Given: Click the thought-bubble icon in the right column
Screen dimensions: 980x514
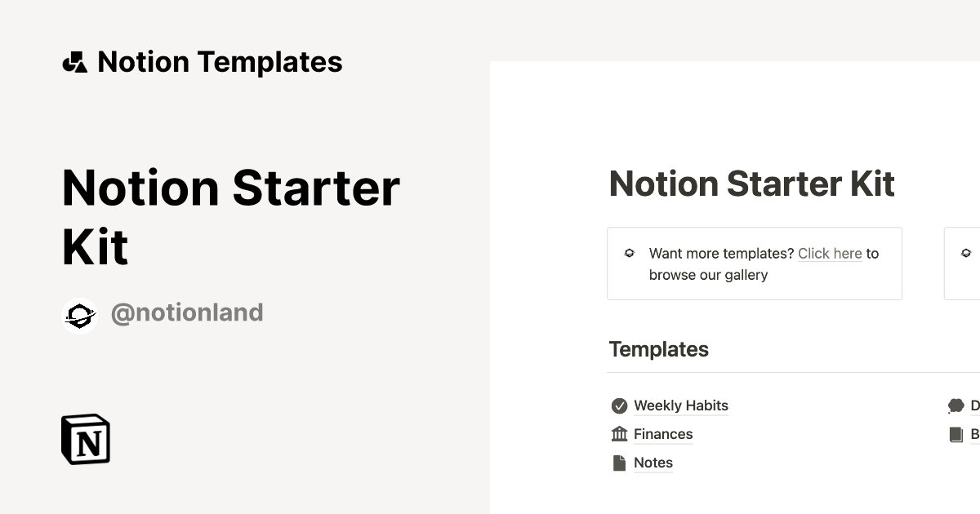Looking at the screenshot, I should (x=957, y=405).
